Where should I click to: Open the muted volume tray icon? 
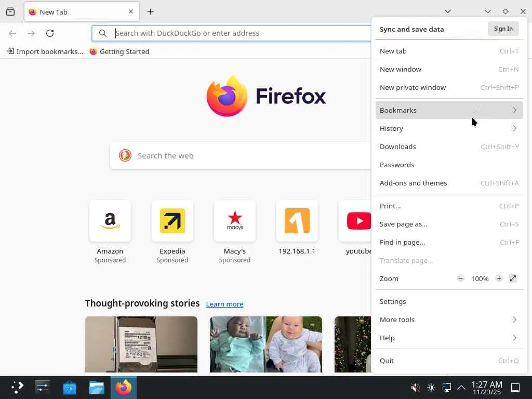(415, 388)
